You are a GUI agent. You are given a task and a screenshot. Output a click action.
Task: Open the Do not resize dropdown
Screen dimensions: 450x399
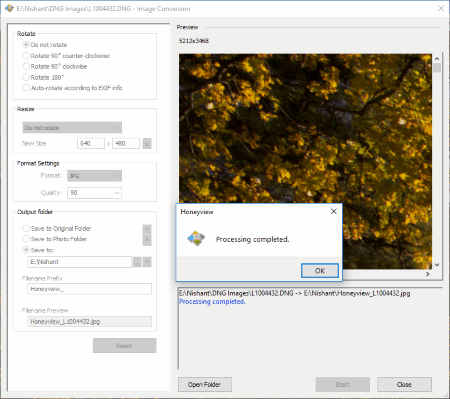pos(72,127)
